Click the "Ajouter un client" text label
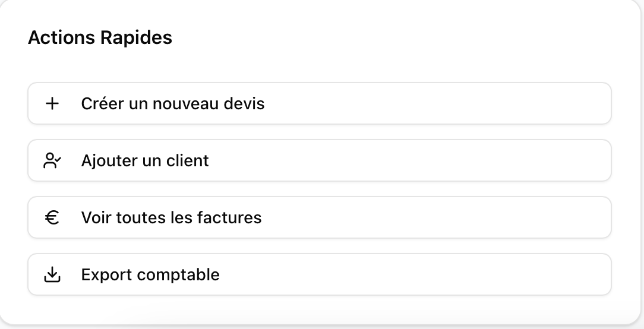This screenshot has height=329, width=644. click(145, 161)
